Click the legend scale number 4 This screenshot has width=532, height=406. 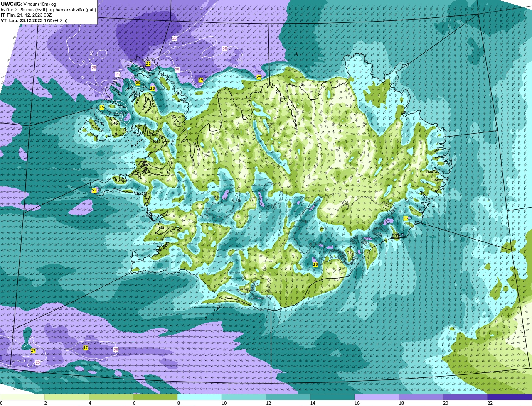pos(90,403)
